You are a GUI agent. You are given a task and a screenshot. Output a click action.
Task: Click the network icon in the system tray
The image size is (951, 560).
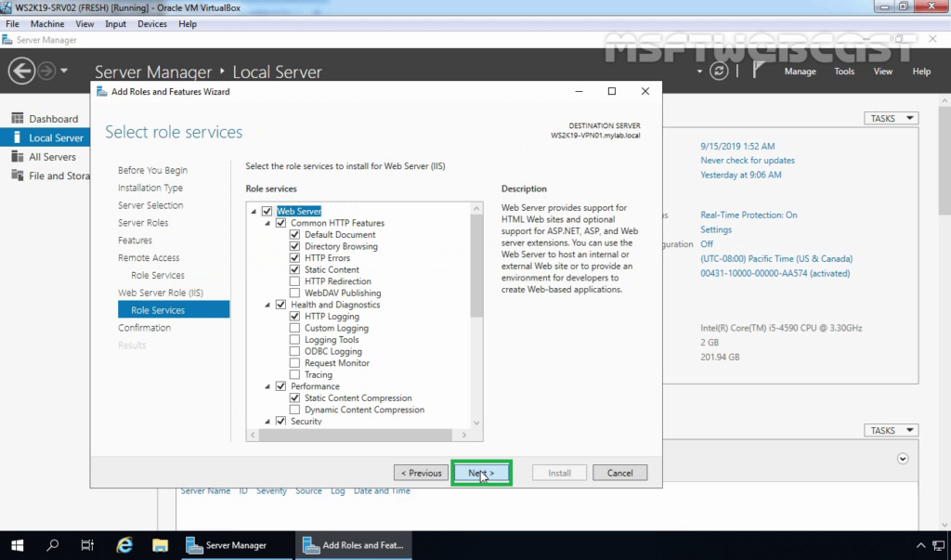coord(939,545)
